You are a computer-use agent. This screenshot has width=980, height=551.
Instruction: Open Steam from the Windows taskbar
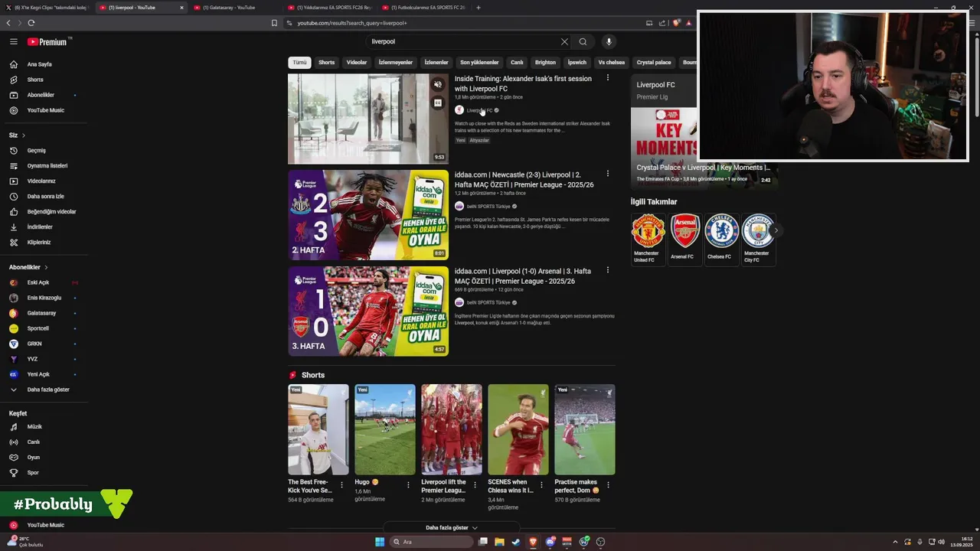pos(516,542)
